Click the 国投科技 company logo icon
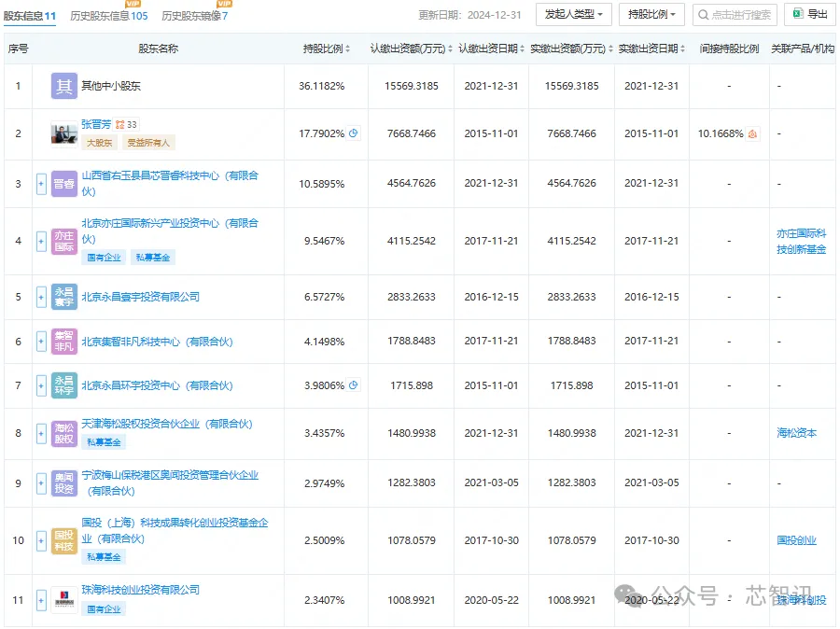The height and width of the screenshot is (629, 840). point(64,540)
